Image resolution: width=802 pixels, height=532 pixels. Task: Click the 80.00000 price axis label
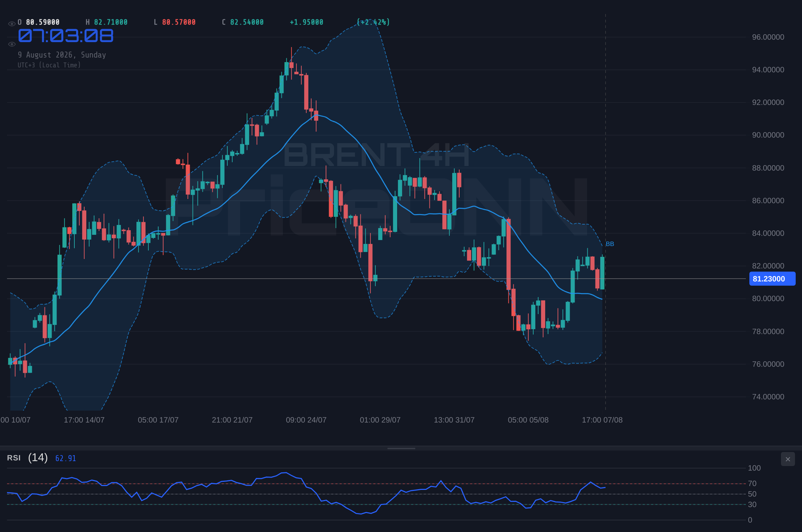(768, 299)
